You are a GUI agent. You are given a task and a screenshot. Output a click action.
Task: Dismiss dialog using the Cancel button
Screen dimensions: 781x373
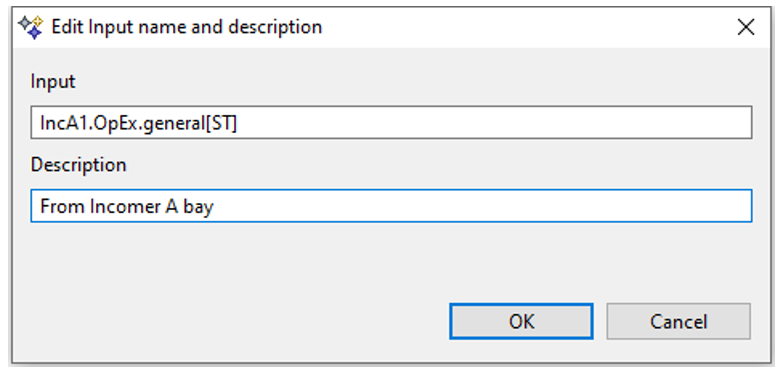(x=678, y=321)
